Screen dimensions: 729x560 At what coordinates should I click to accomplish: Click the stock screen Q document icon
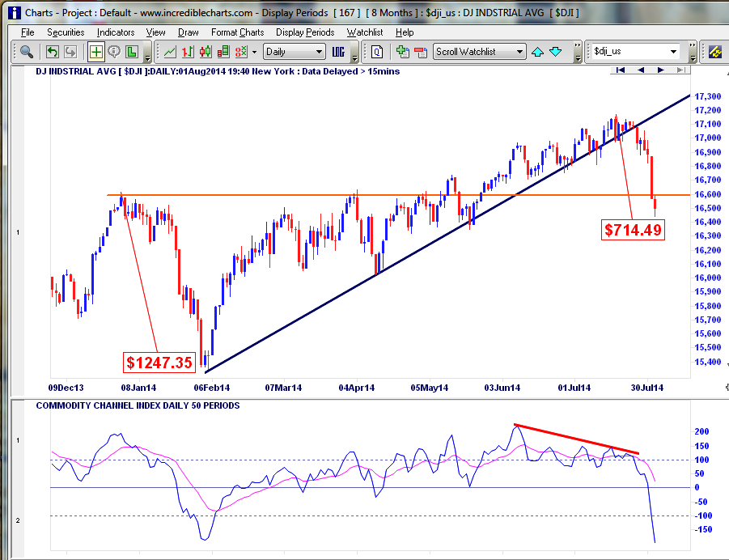click(x=377, y=52)
